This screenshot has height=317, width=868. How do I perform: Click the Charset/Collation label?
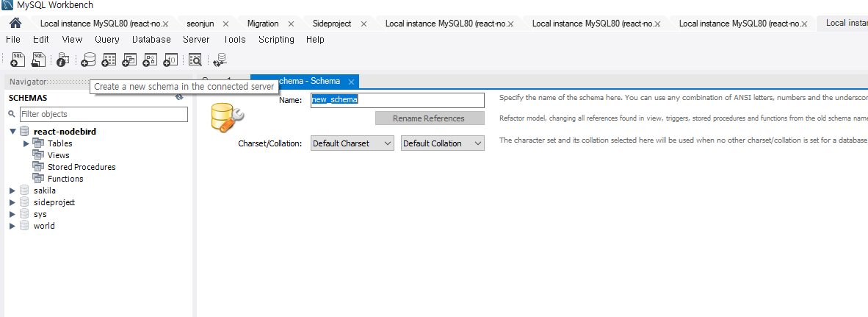pyautogui.click(x=270, y=143)
